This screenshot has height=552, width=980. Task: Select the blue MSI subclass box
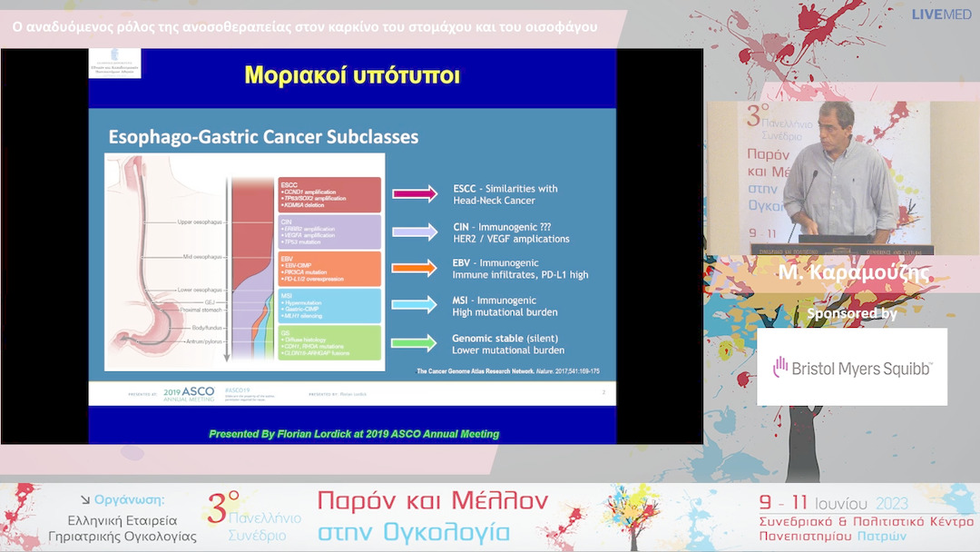coord(328,306)
